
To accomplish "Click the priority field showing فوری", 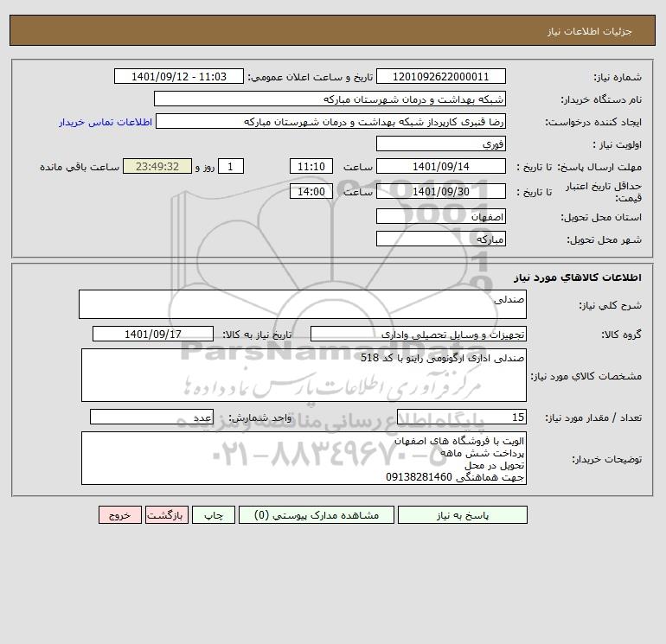I will click(x=441, y=143).
